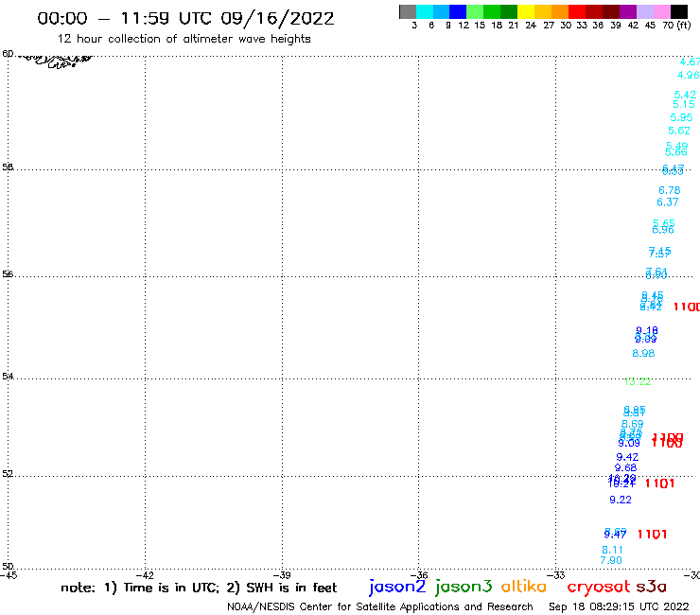Click the orange swatch in the color scale

click(x=560, y=11)
